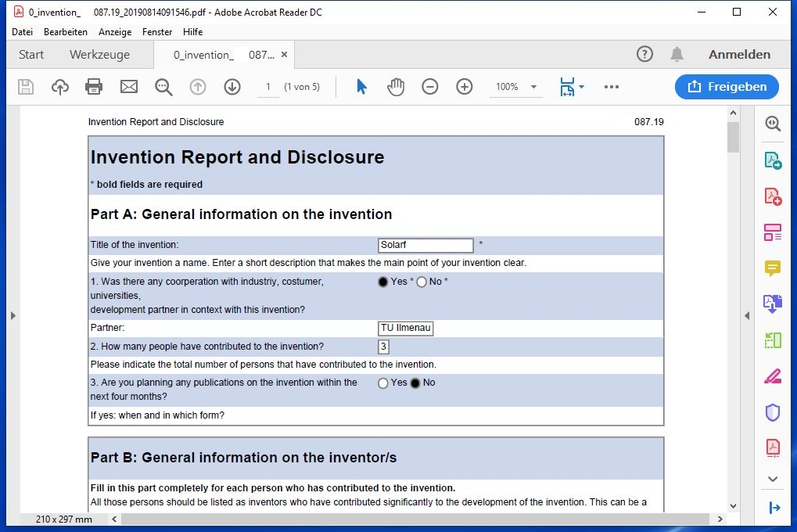The height and width of the screenshot is (532, 797).
Task: Select Yes for cooperation question
Action: [x=383, y=282]
